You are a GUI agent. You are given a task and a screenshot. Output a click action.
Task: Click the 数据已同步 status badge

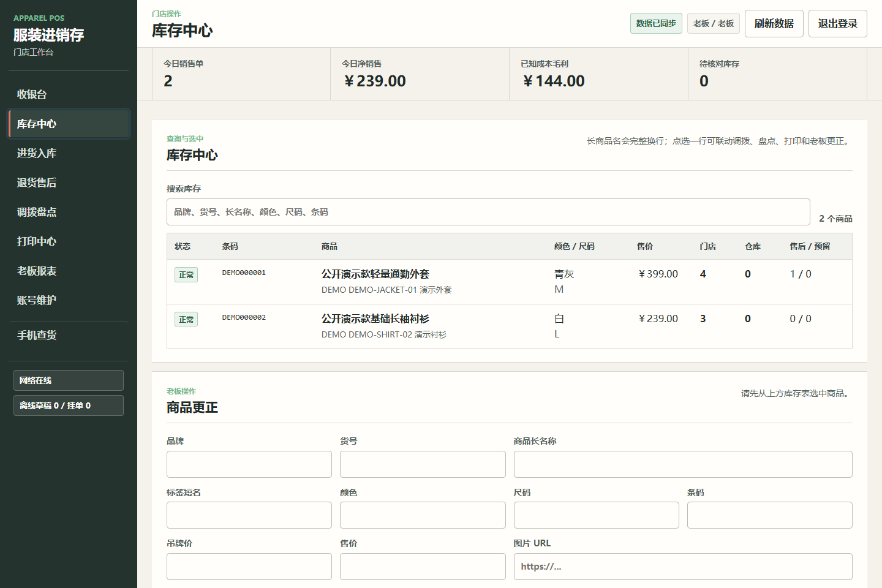(x=656, y=23)
